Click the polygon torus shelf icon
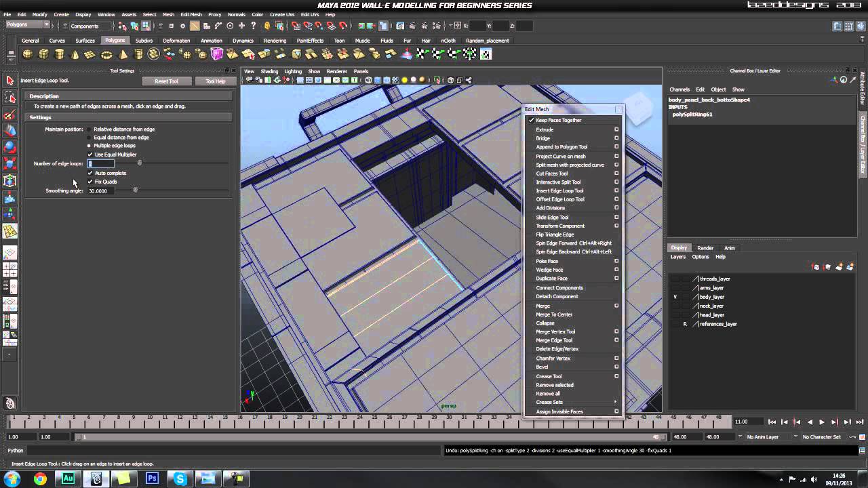Image resolution: width=868 pixels, height=488 pixels. click(x=107, y=54)
